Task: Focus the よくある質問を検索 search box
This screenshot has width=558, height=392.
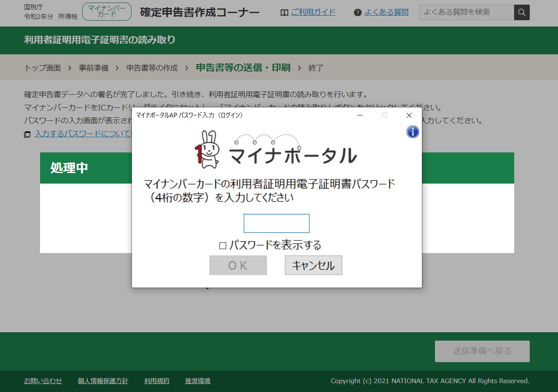Action: pyautogui.click(x=467, y=12)
